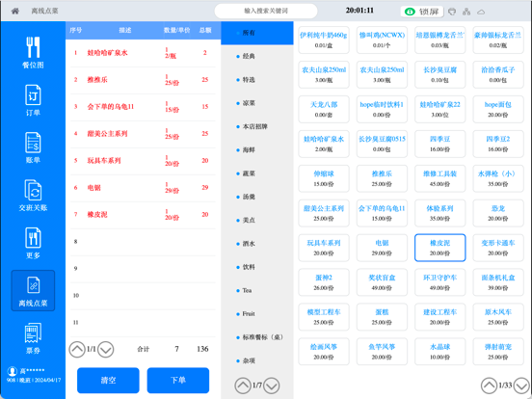Image resolution: width=532 pixels, height=399 pixels.
Task: Add 伸缩球 product card
Action: coord(324,178)
